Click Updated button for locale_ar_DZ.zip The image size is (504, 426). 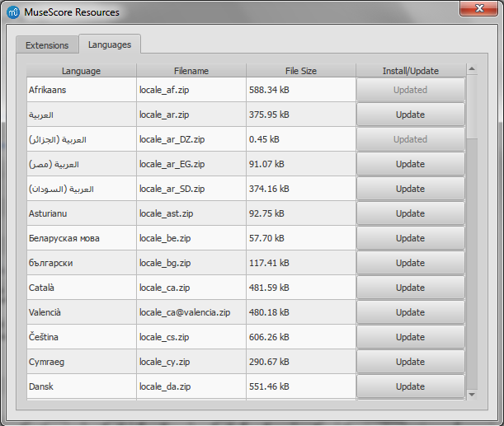411,139
